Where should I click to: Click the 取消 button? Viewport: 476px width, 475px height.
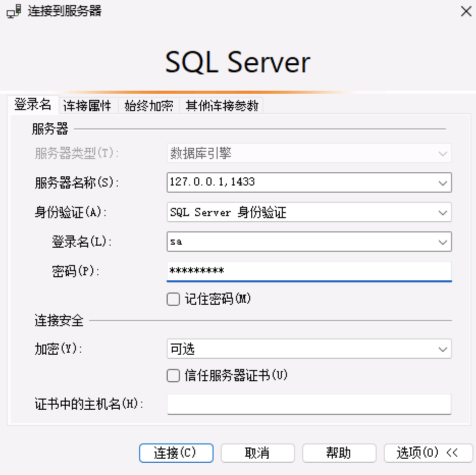pos(257,453)
